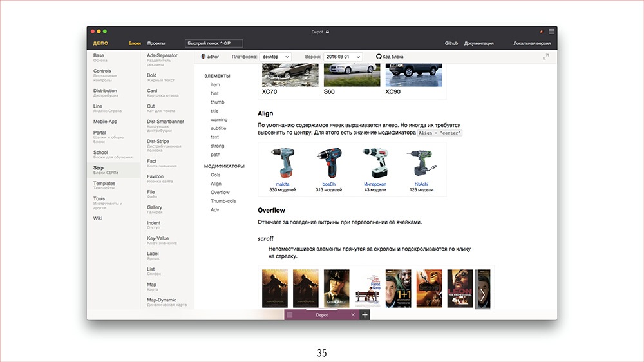Click the fullscreen expand icon
The image size is (644, 362).
point(545,57)
